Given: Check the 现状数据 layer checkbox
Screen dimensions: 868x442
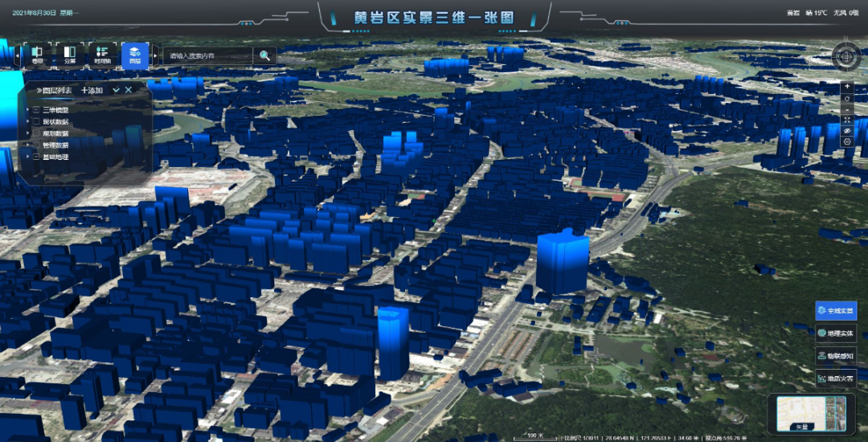Looking at the screenshot, I should (37, 121).
